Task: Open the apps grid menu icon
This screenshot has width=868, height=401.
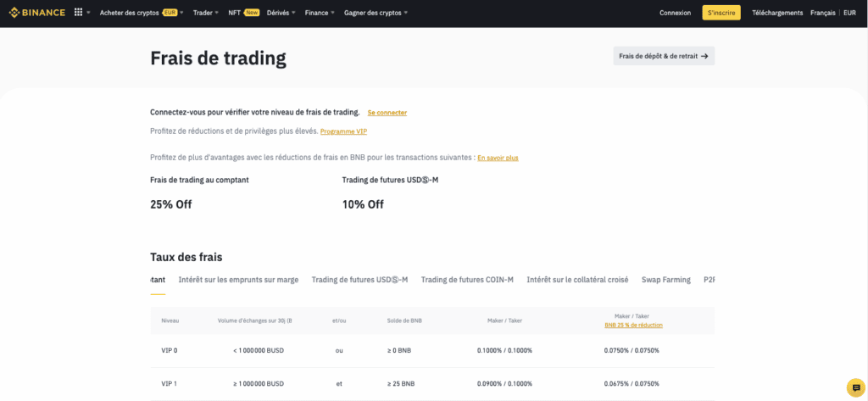Action: coord(79,13)
